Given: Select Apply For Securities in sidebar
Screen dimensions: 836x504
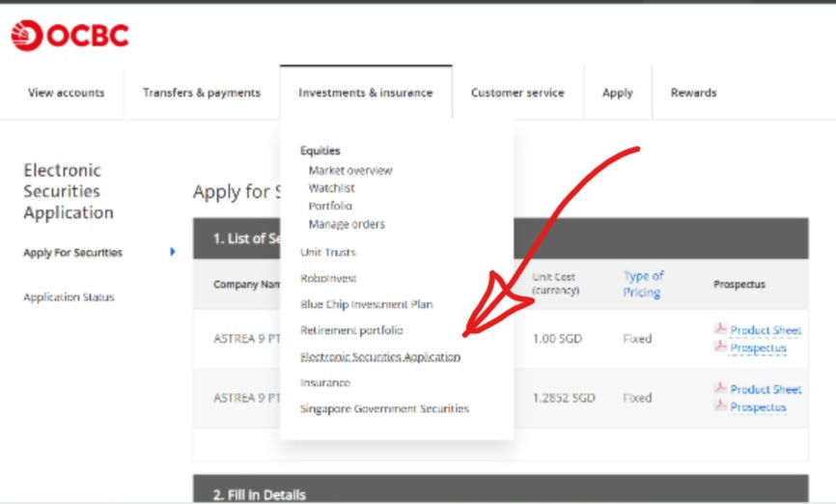Looking at the screenshot, I should tap(73, 253).
